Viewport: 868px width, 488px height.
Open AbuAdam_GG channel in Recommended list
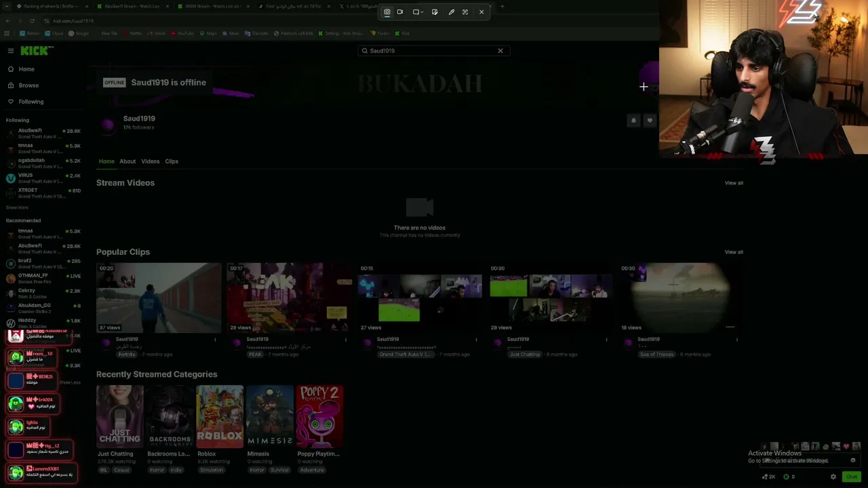(43, 308)
